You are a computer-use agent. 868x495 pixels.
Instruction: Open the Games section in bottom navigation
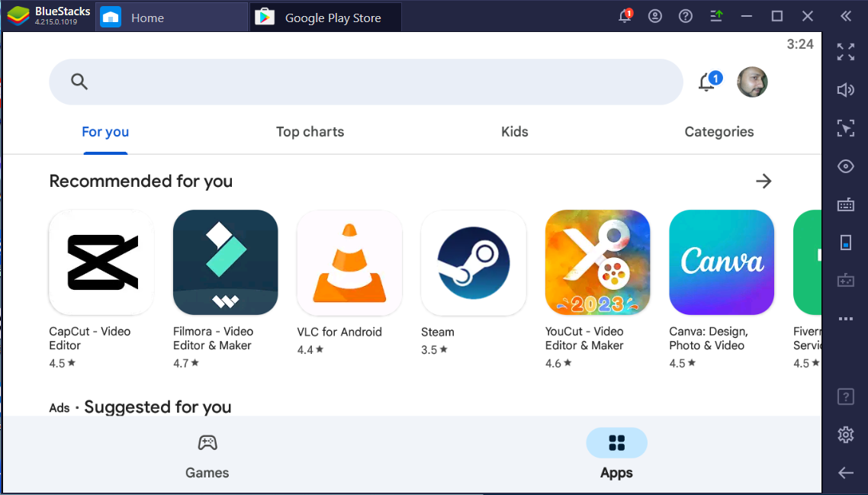[x=207, y=456]
